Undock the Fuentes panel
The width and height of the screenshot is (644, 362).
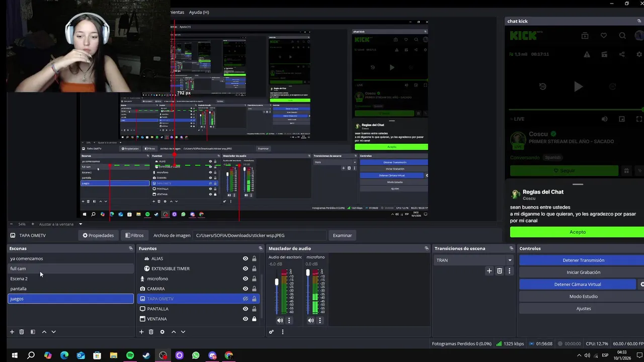point(260,248)
